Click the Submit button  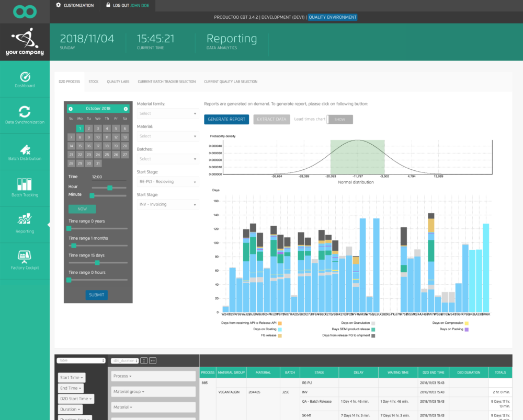coord(96,295)
